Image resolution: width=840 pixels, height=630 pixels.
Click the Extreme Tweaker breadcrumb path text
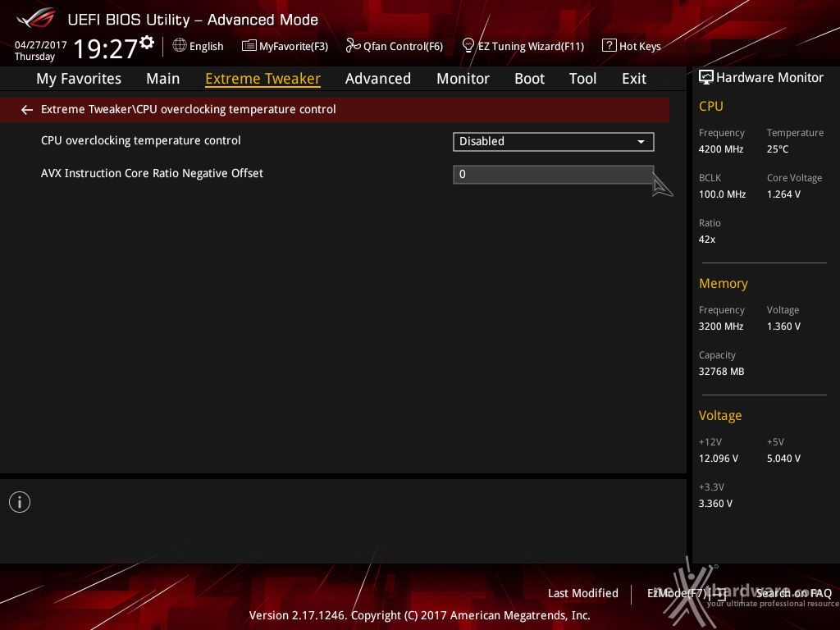coord(189,109)
